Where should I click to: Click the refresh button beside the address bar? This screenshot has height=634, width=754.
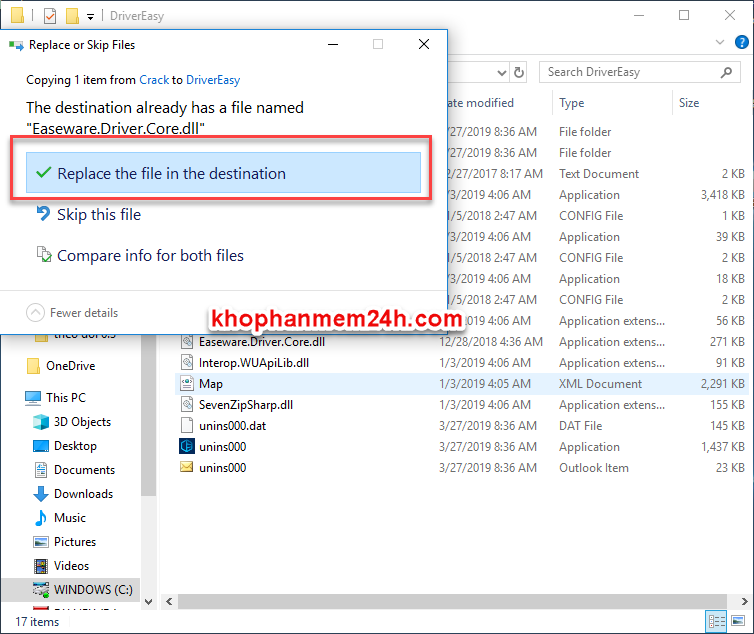pos(519,72)
